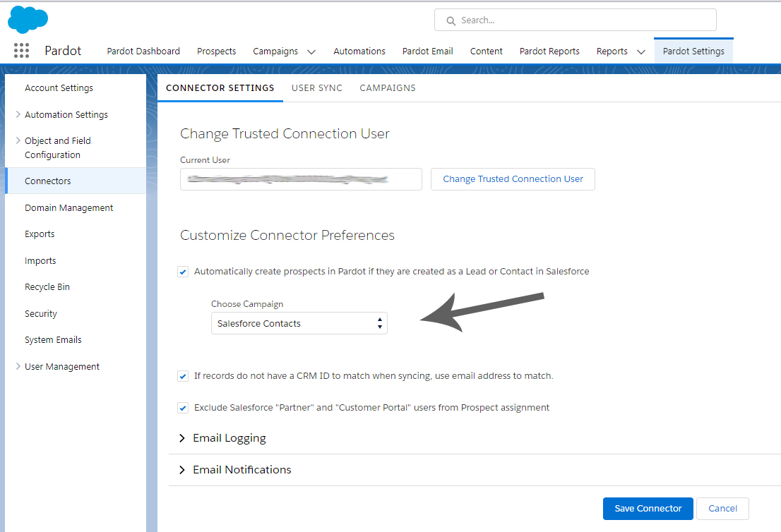Open Exports in the sidebar
Screen dimensions: 781x532
tap(40, 234)
